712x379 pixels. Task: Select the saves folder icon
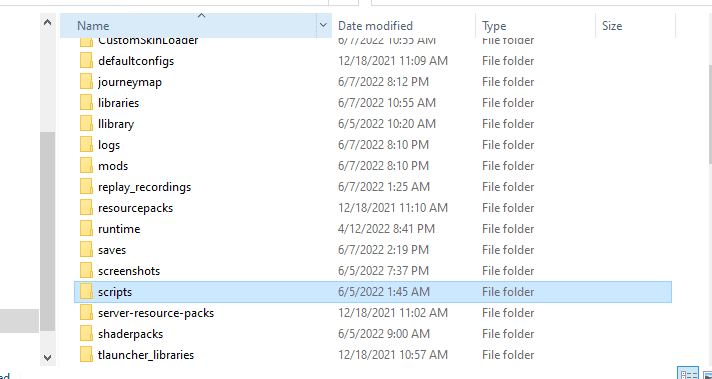click(86, 250)
